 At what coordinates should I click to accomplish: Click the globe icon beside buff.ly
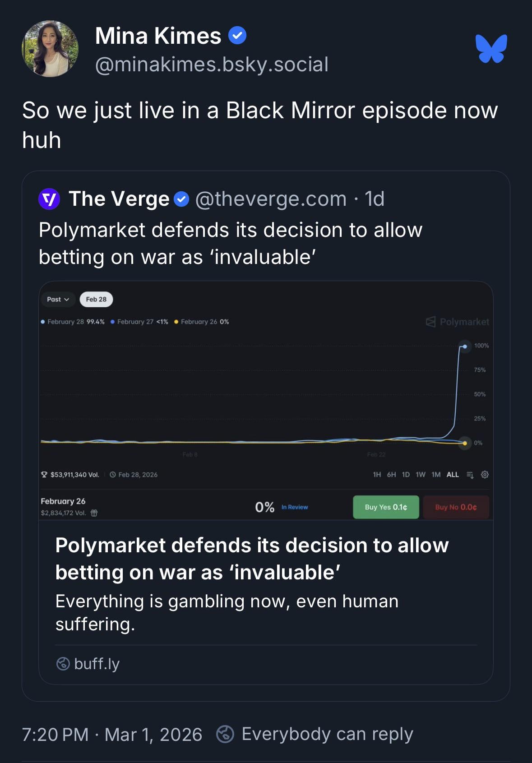(x=63, y=664)
